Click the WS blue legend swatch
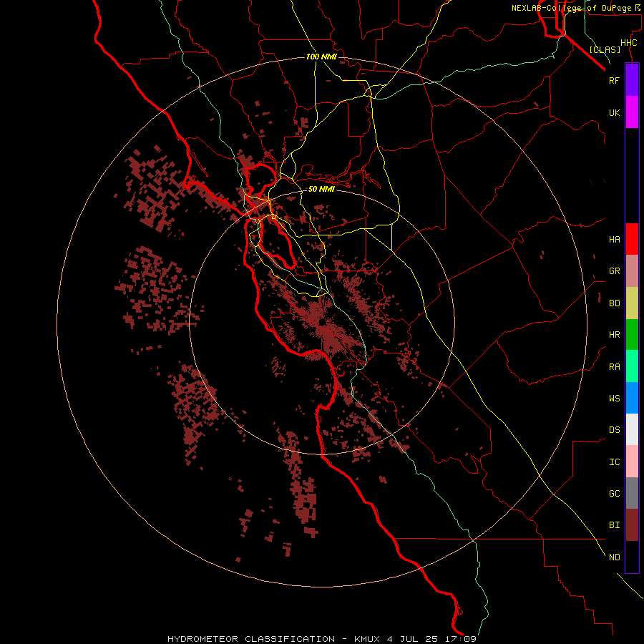Screen dimensions: 644x644 (x=632, y=398)
